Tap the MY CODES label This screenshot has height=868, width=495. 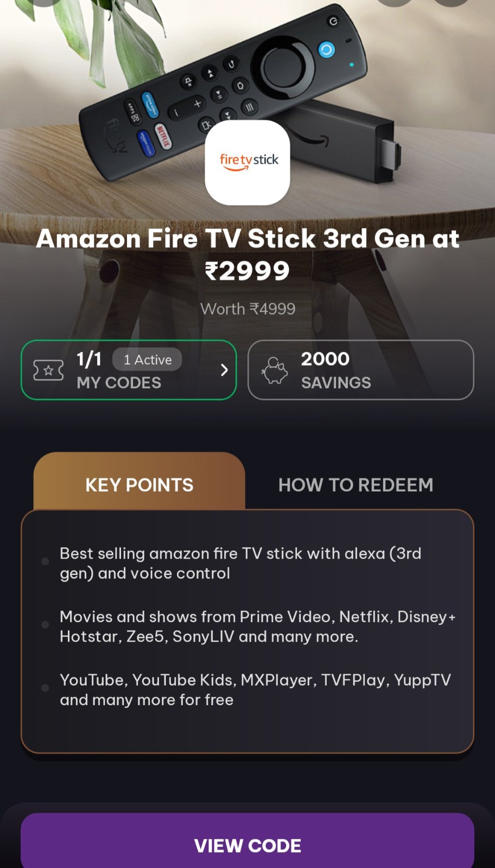pos(119,382)
